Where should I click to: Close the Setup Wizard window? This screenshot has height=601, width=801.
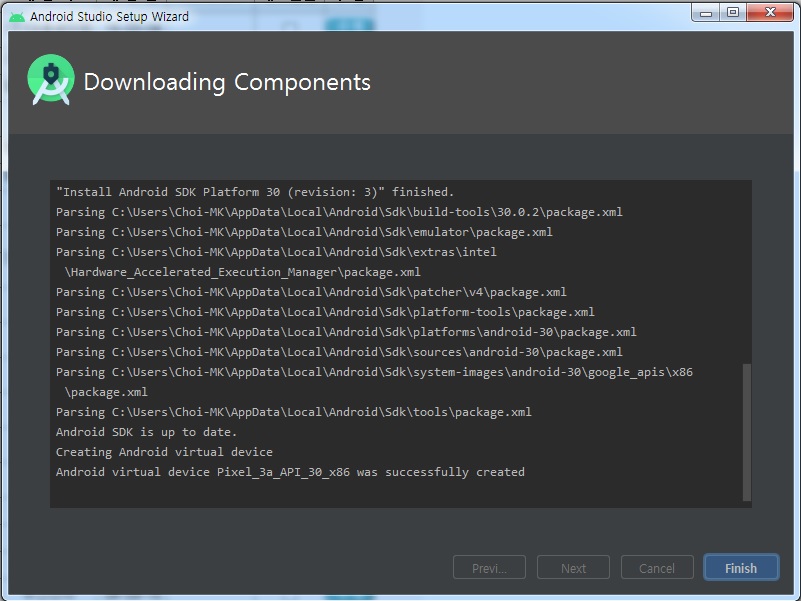770,12
